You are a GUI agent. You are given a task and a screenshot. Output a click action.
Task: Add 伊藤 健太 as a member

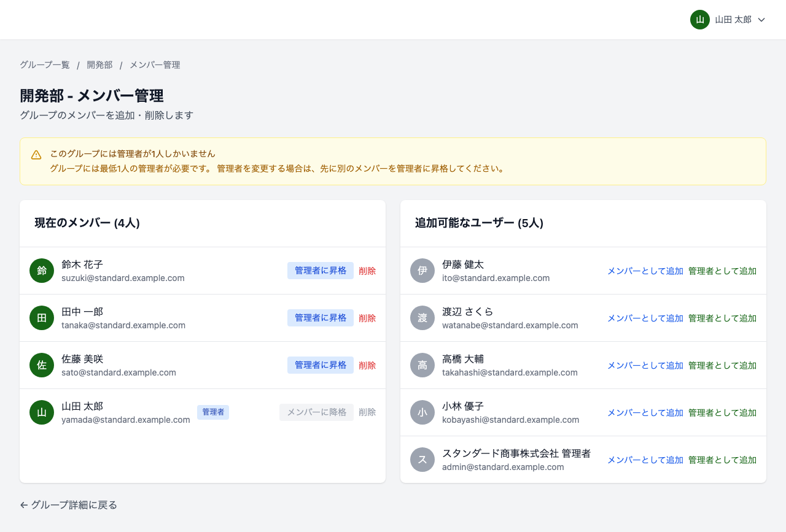pyautogui.click(x=645, y=271)
